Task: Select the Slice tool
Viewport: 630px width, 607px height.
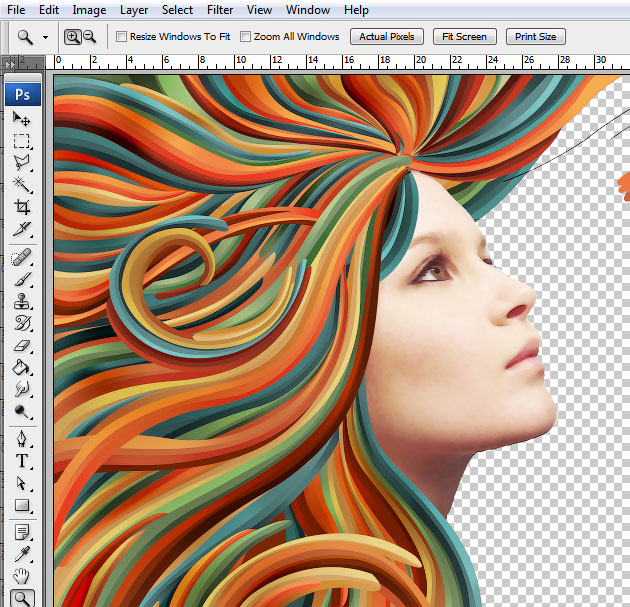Action: point(22,229)
